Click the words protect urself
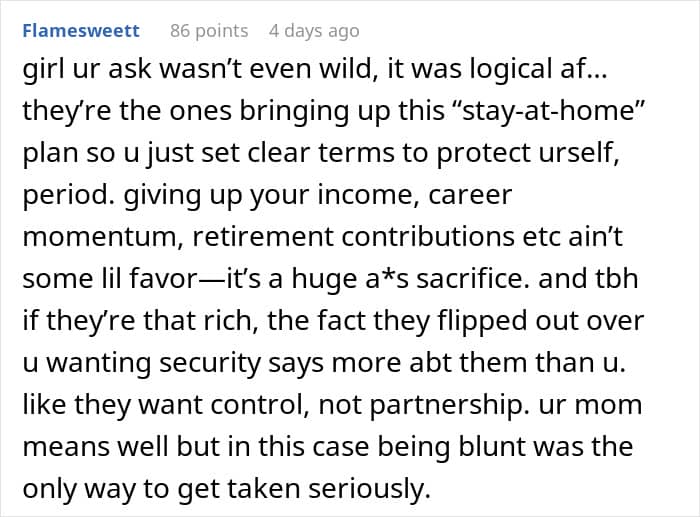The image size is (700, 517). pos(525,153)
